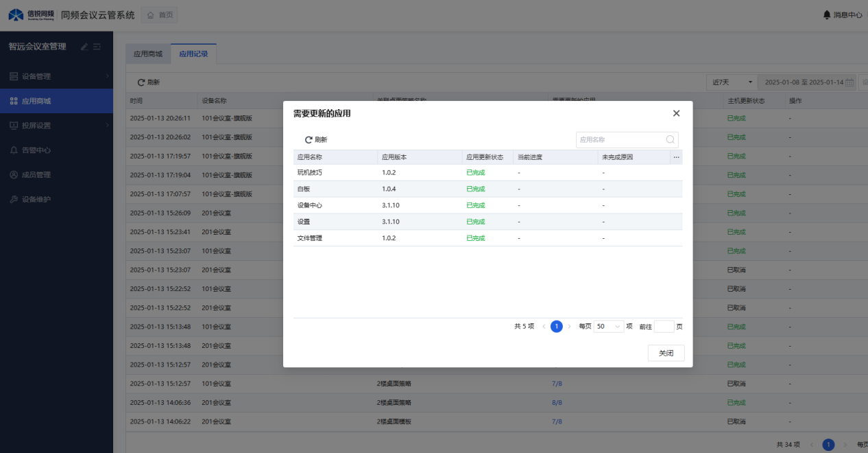Screen dimensions: 868x453
Task: Collapse the sidebar using the menu-fold icon
Action: [x=97, y=47]
